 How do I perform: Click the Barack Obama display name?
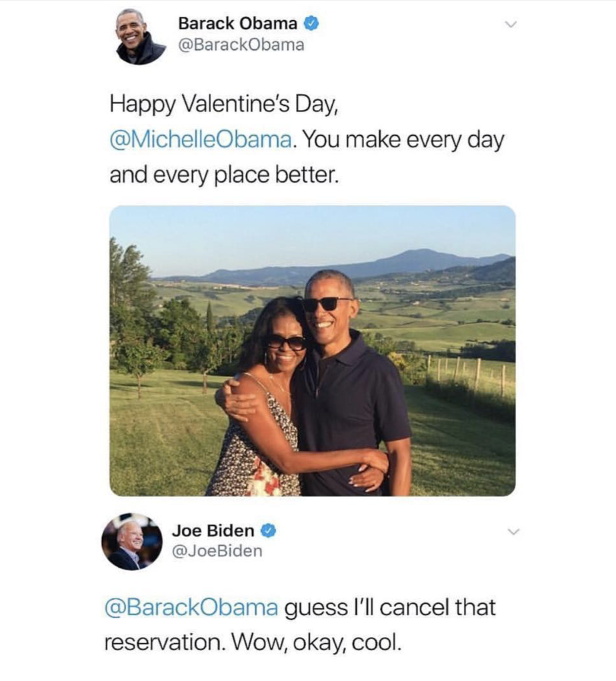tap(237, 23)
